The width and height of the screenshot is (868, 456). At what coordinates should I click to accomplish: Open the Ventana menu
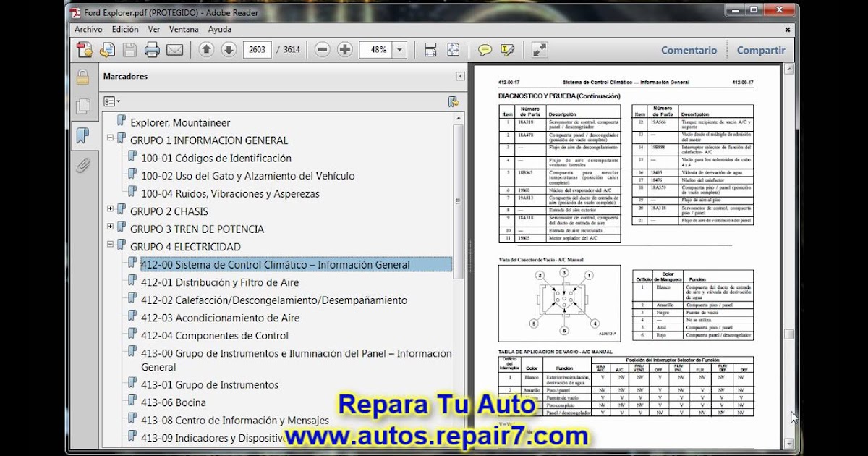(184, 30)
